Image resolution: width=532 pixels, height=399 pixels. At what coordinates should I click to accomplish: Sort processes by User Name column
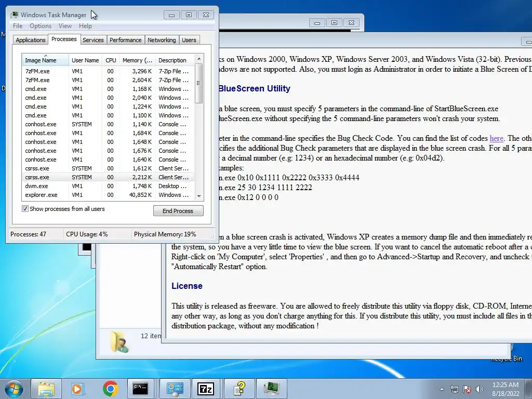pos(85,60)
